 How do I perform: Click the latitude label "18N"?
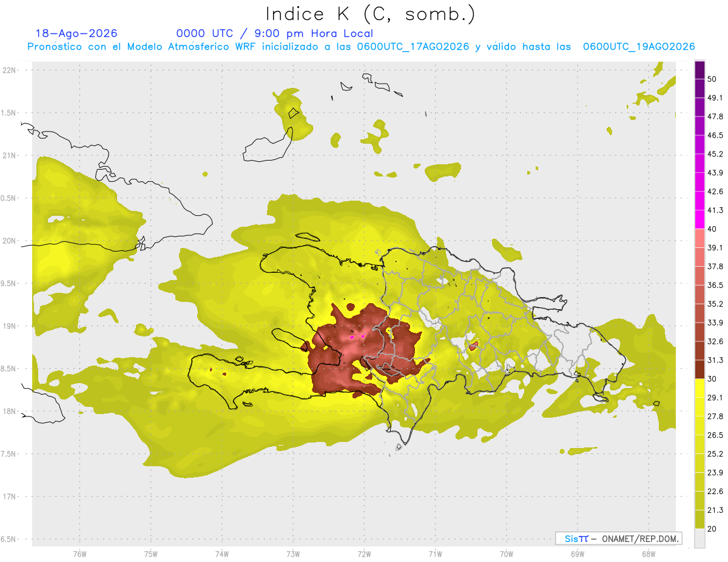(x=9, y=412)
